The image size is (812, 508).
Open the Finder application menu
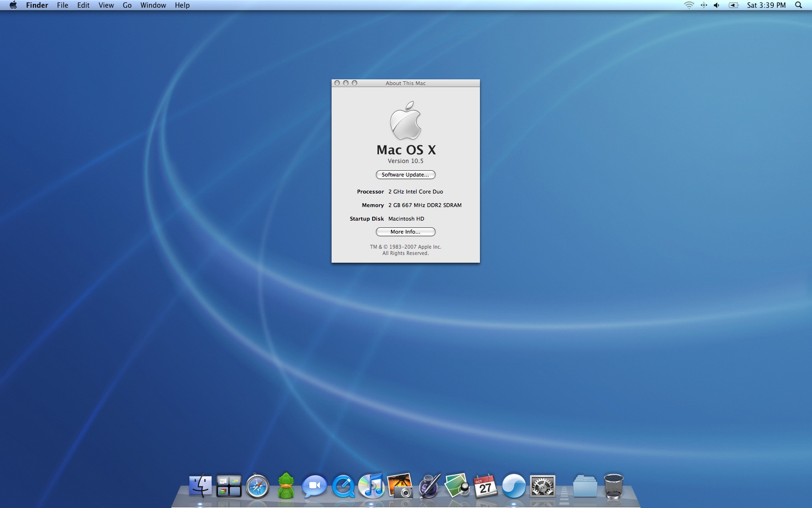click(x=37, y=5)
